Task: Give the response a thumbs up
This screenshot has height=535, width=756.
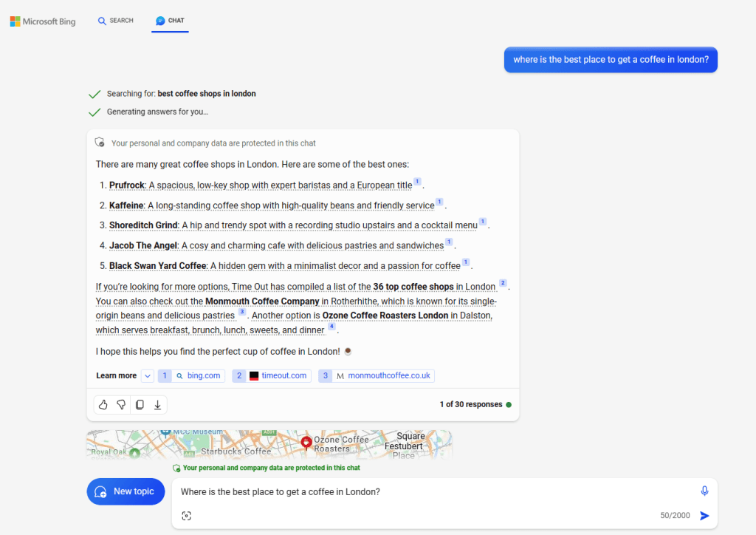Action: (x=103, y=404)
